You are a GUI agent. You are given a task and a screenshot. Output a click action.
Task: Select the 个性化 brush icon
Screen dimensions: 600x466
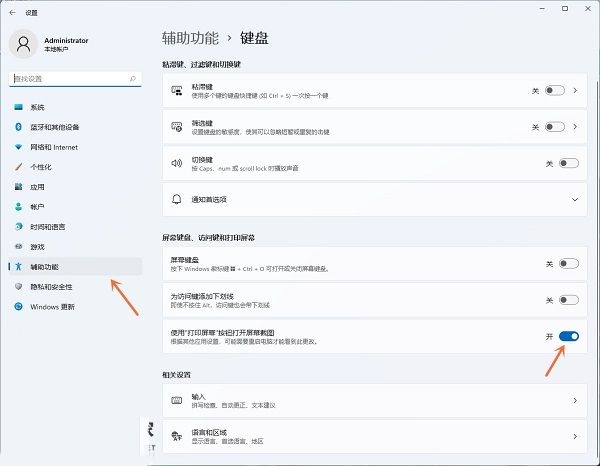[x=18, y=167]
